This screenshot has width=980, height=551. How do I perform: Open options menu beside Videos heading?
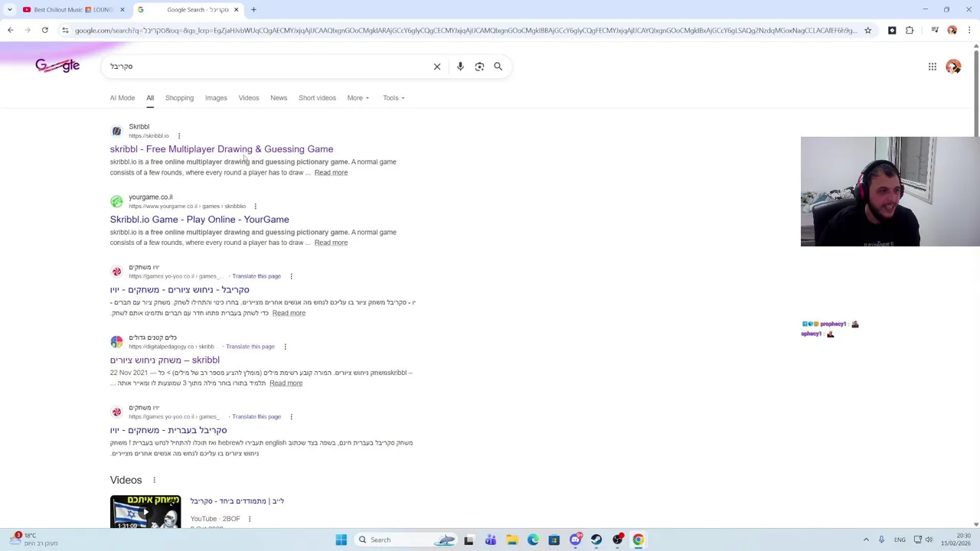pos(154,481)
